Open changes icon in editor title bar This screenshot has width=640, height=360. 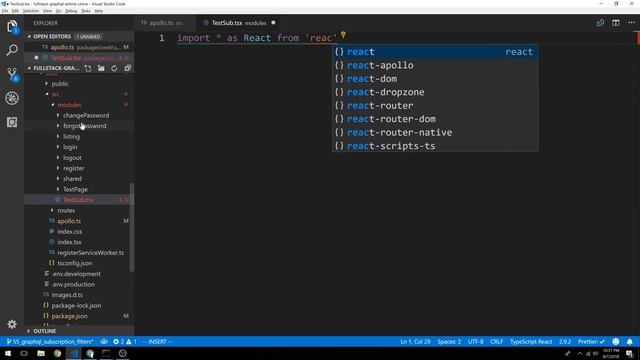600,23
